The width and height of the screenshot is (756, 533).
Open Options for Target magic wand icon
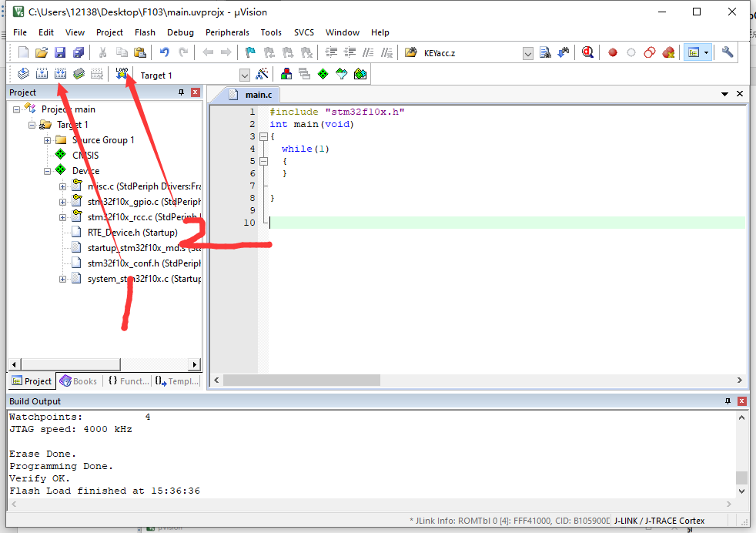(263, 75)
